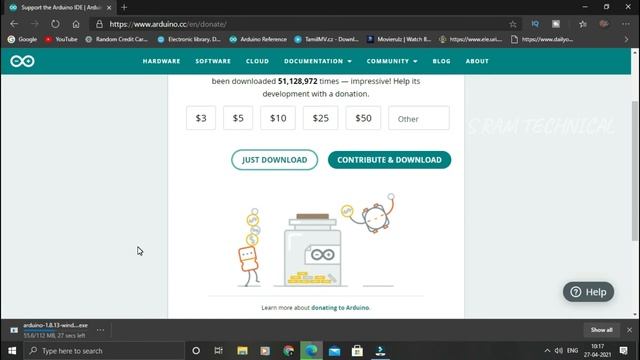Show hidden tray icons arrow
The image size is (640, 360).
[x=547, y=351]
